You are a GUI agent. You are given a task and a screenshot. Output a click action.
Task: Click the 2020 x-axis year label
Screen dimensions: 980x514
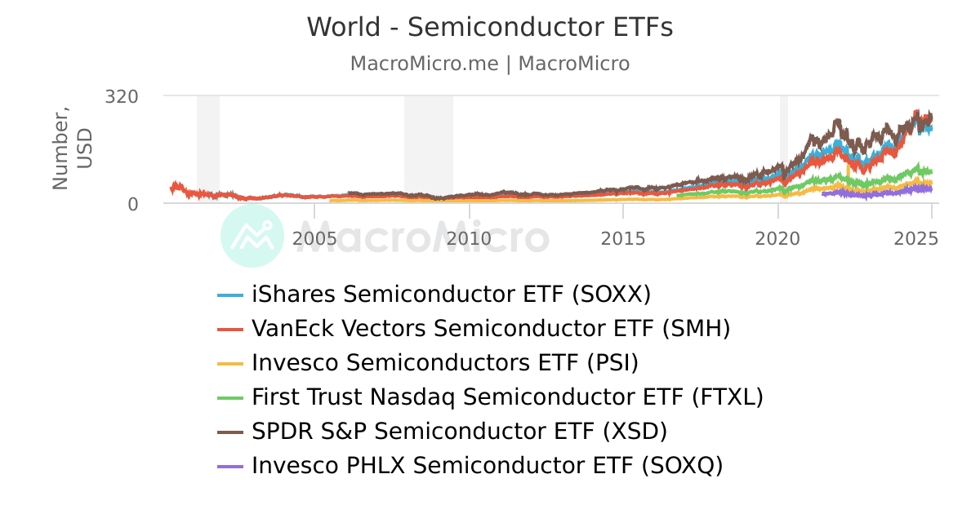[x=778, y=238]
